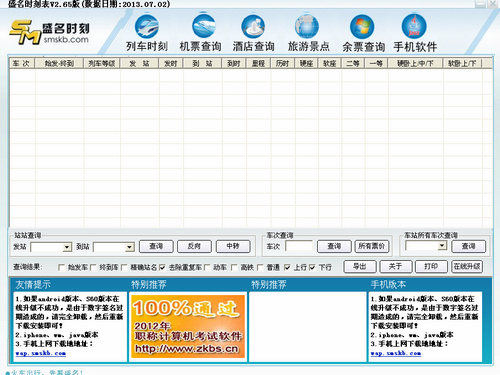This screenshot has width=500, height=375.
Task: Click the 硬卧上/中/下 column header
Action: [x=415, y=63]
